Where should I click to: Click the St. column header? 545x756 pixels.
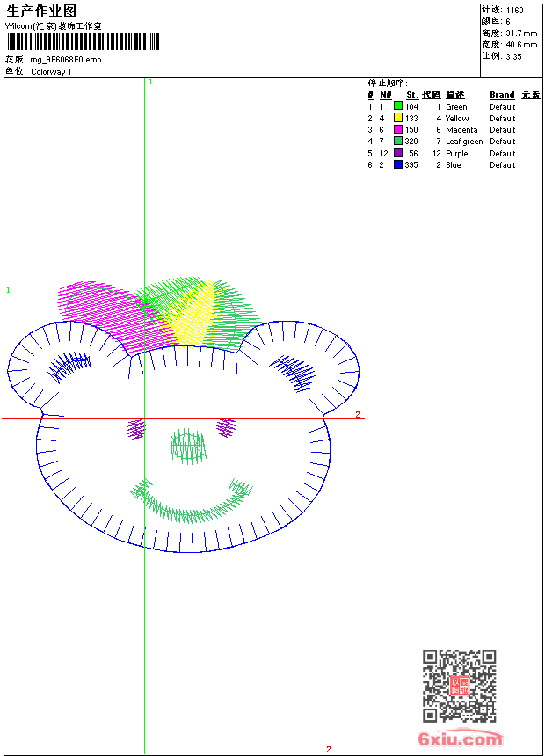click(412, 95)
